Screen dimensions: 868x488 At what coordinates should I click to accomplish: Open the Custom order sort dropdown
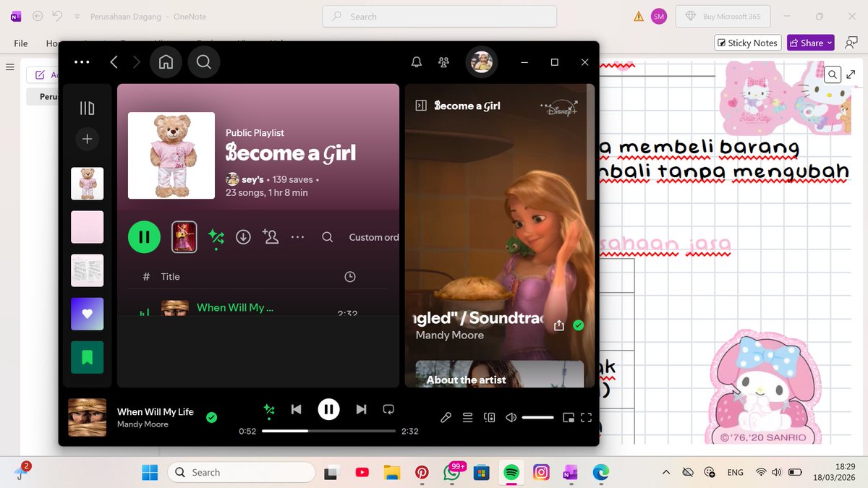coord(374,237)
